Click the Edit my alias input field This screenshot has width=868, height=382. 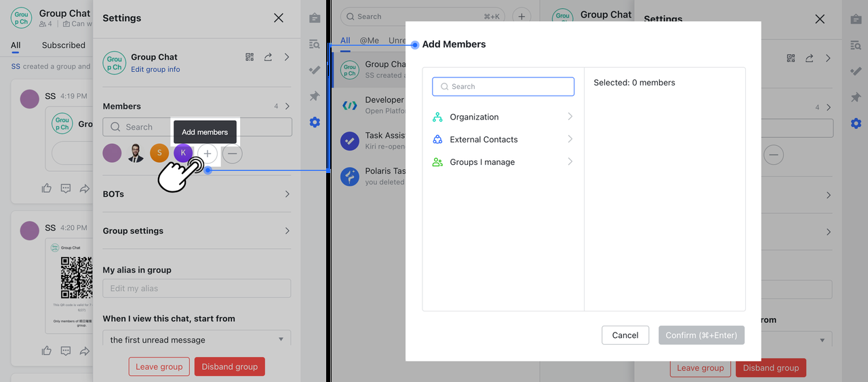coord(197,288)
